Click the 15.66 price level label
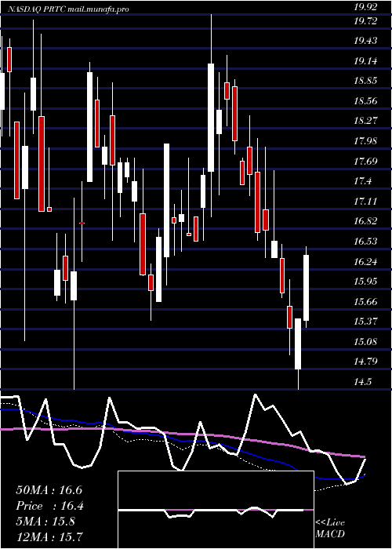 365,302
